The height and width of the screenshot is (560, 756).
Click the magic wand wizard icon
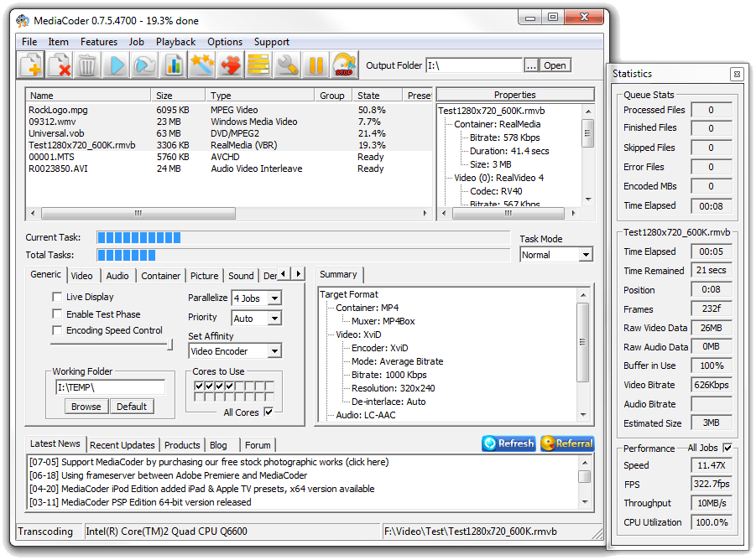(202, 65)
